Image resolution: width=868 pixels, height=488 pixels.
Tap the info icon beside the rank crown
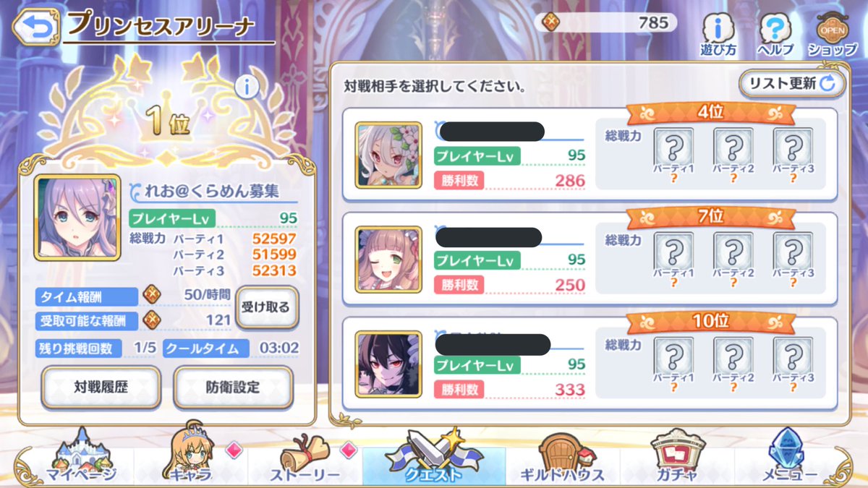pyautogui.click(x=247, y=87)
